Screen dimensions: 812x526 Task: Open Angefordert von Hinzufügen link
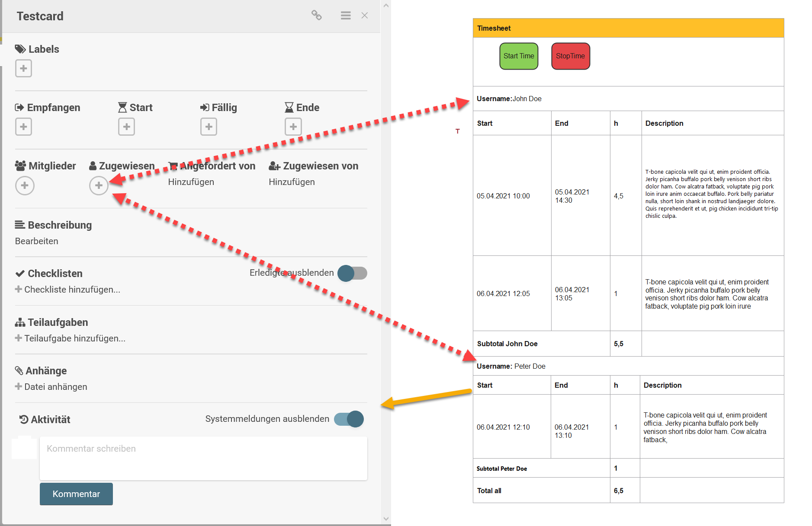191,182
